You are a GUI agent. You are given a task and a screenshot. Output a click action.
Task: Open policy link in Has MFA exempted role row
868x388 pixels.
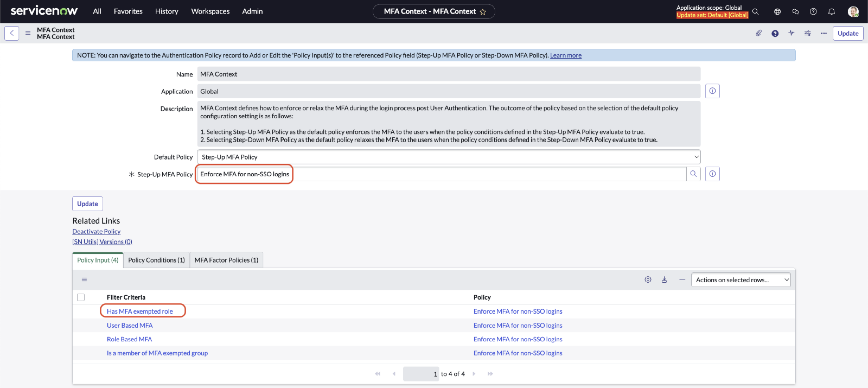[x=518, y=311]
